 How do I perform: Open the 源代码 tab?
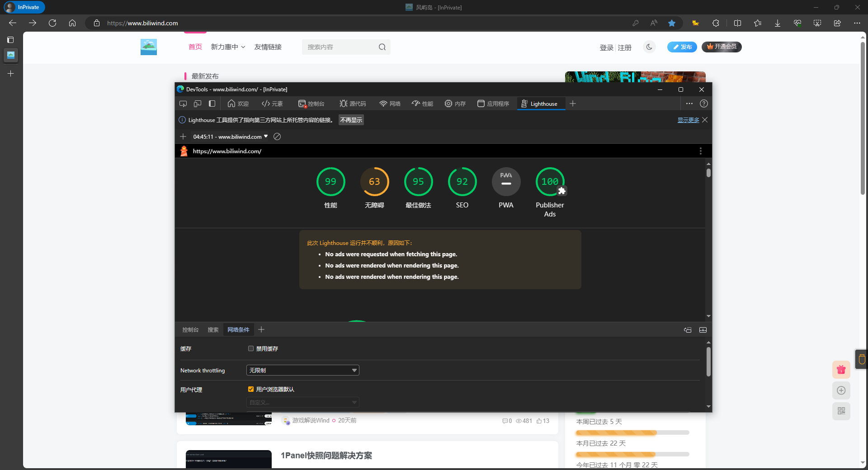click(353, 103)
